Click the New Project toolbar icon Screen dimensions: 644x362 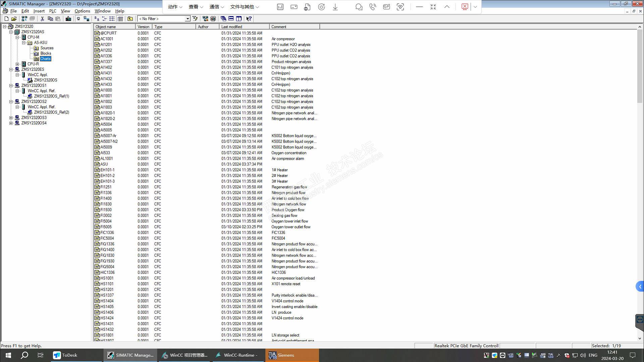(6, 19)
